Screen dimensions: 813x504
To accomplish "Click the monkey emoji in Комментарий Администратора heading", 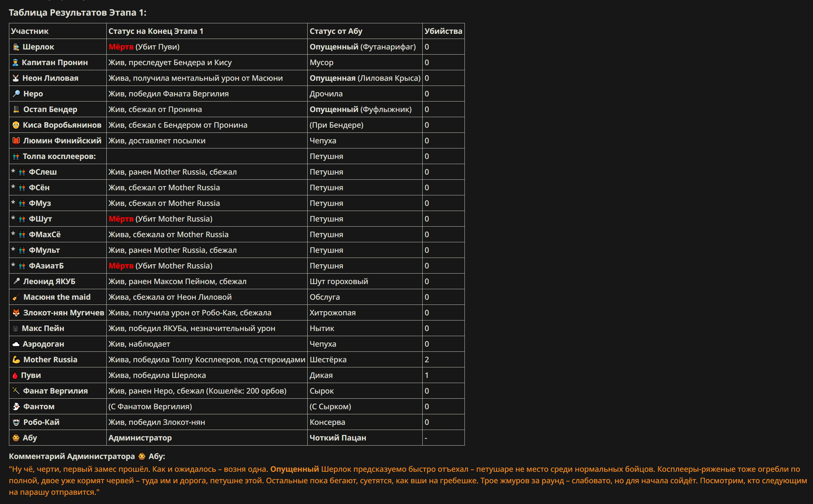I will (x=142, y=457).
